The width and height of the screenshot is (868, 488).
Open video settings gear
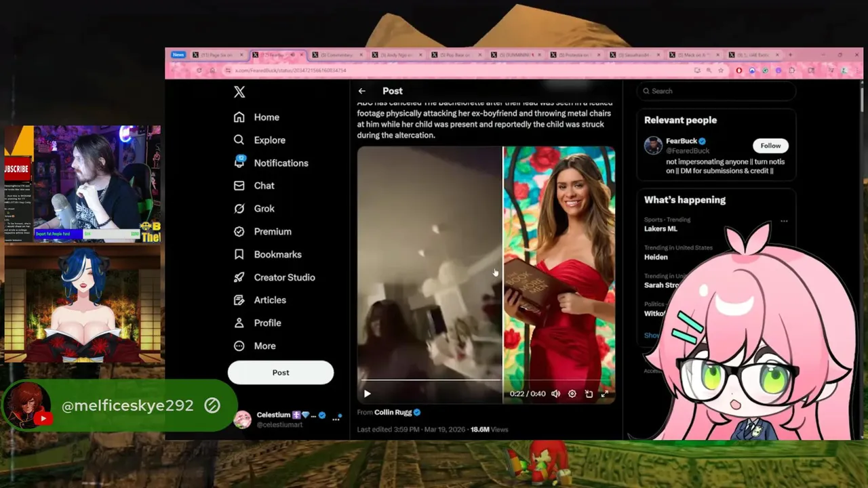(x=572, y=394)
